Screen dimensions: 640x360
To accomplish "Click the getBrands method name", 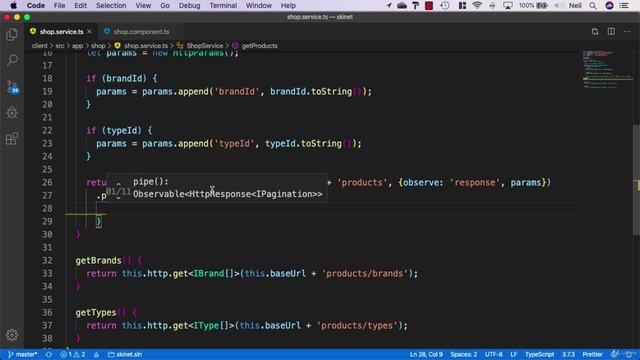I will 98,260.
